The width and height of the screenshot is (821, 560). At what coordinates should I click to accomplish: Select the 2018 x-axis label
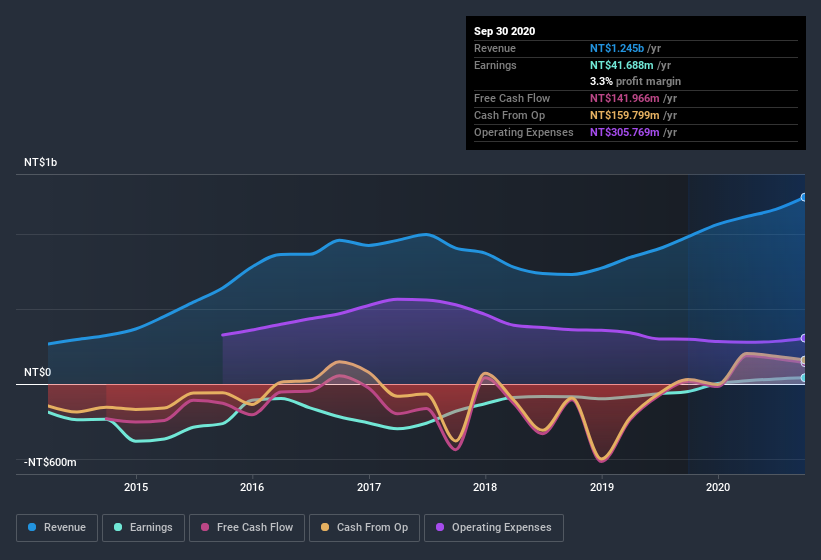(x=485, y=487)
